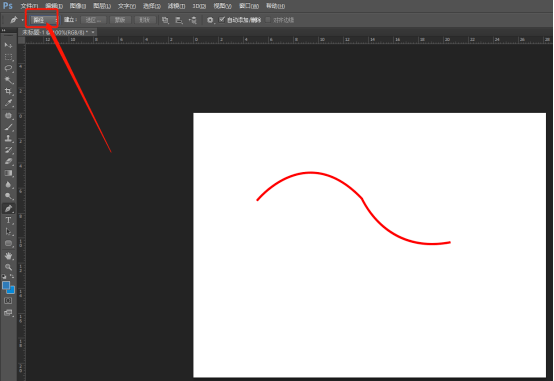
Task: Open the path mode dropdown (路径)
Action: 44,20
